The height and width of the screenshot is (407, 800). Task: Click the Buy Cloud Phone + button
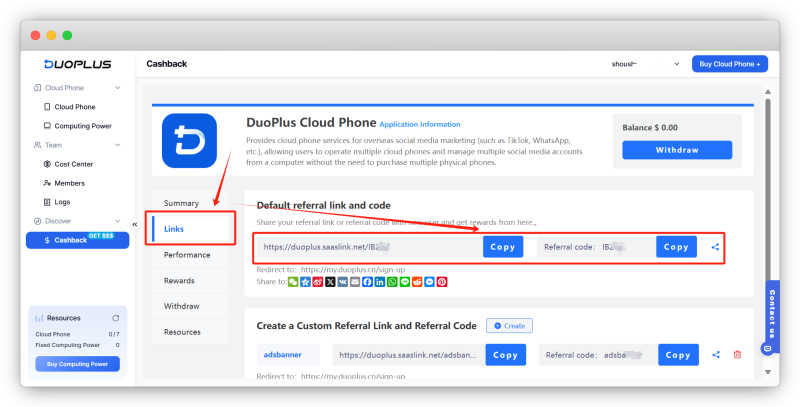pyautogui.click(x=729, y=64)
